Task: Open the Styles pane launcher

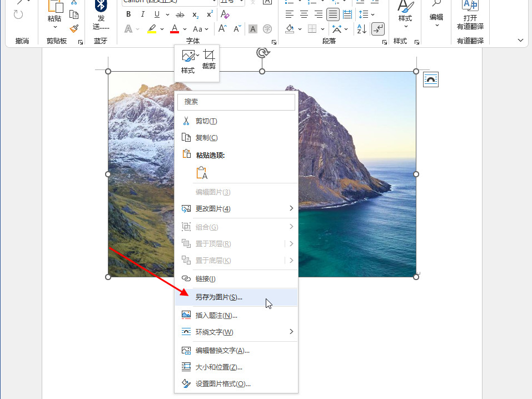Action: point(417,42)
